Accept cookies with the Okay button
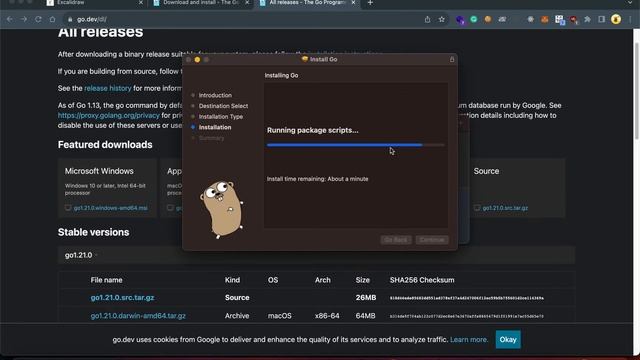This screenshot has width=640, height=360. (508, 340)
